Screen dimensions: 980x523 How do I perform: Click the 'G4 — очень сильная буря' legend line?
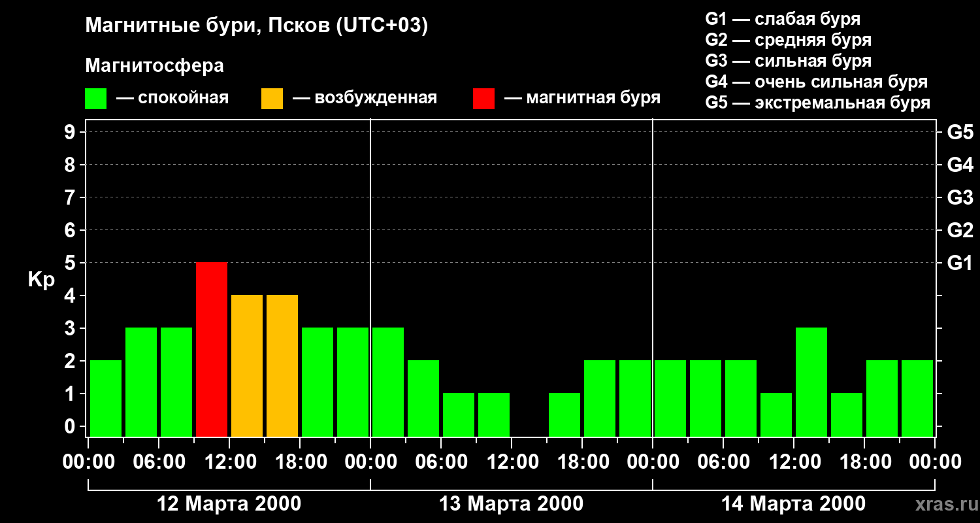click(816, 82)
